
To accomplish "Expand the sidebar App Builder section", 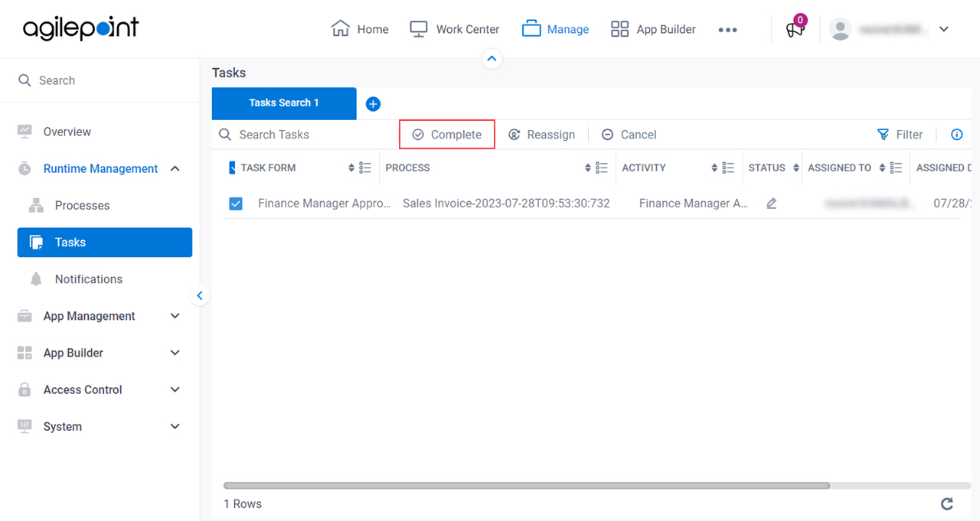I will (x=175, y=353).
